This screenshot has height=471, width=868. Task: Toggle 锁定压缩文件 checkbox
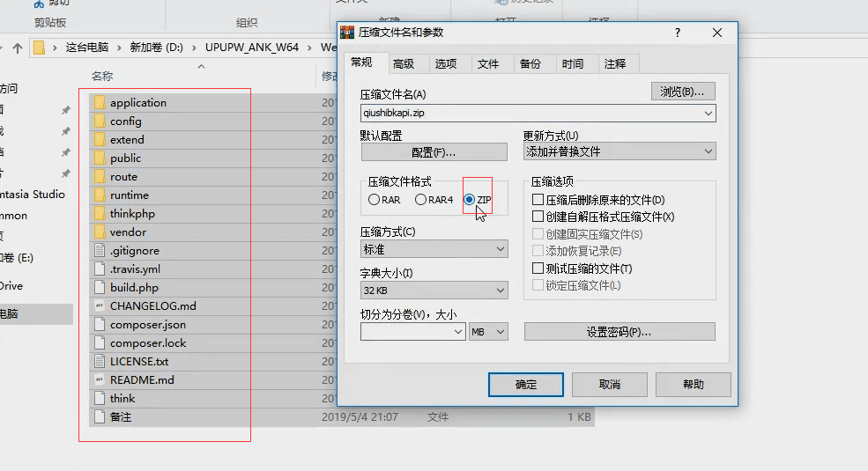click(538, 285)
